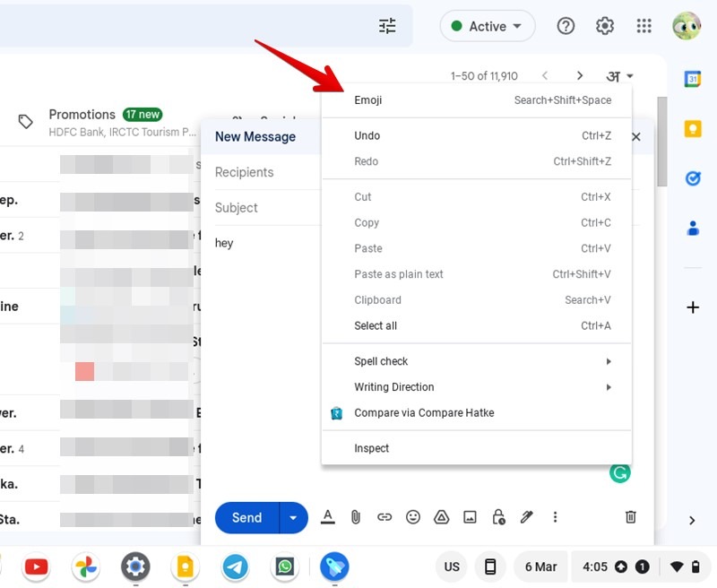717x588 pixels.
Task: Insert a photo with the image icon
Action: click(x=470, y=517)
